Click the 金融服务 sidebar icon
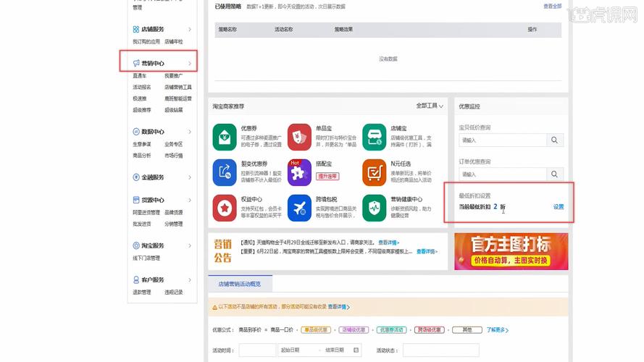The image size is (644, 362). point(136,177)
